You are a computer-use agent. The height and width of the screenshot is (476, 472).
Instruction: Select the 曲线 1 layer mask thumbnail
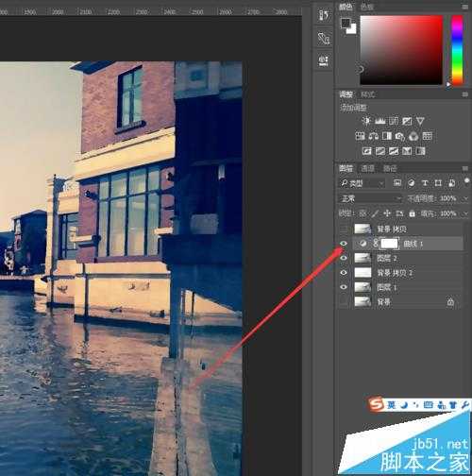point(389,244)
